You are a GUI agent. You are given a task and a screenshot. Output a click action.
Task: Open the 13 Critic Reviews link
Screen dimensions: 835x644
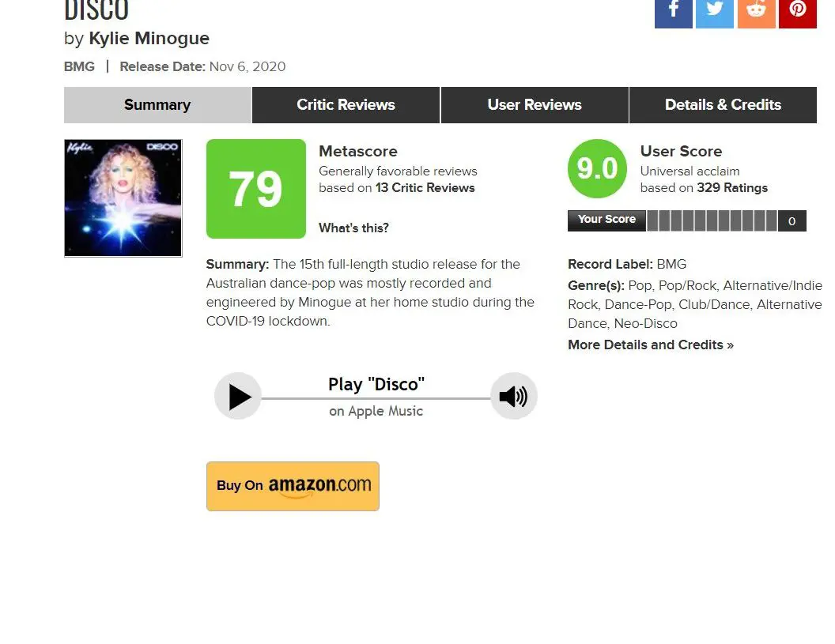[x=425, y=188]
